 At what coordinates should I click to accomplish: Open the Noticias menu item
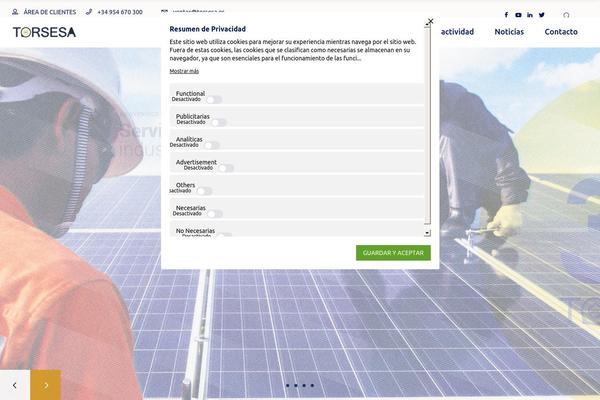point(509,32)
